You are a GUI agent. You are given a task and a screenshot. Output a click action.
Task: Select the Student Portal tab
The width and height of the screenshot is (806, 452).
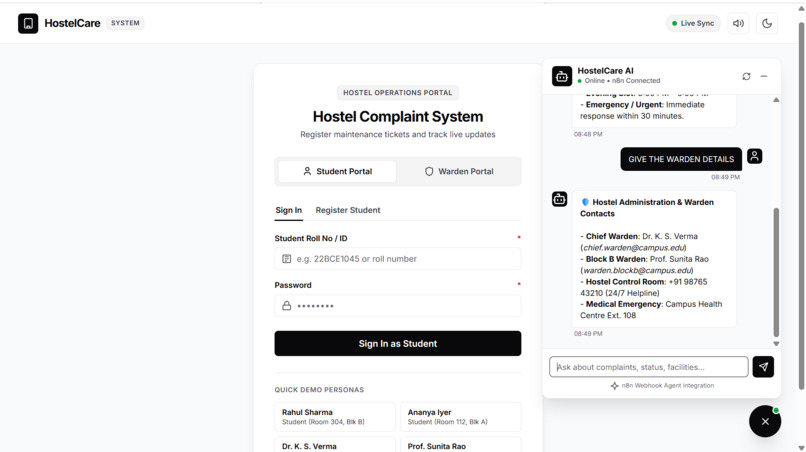(x=337, y=171)
